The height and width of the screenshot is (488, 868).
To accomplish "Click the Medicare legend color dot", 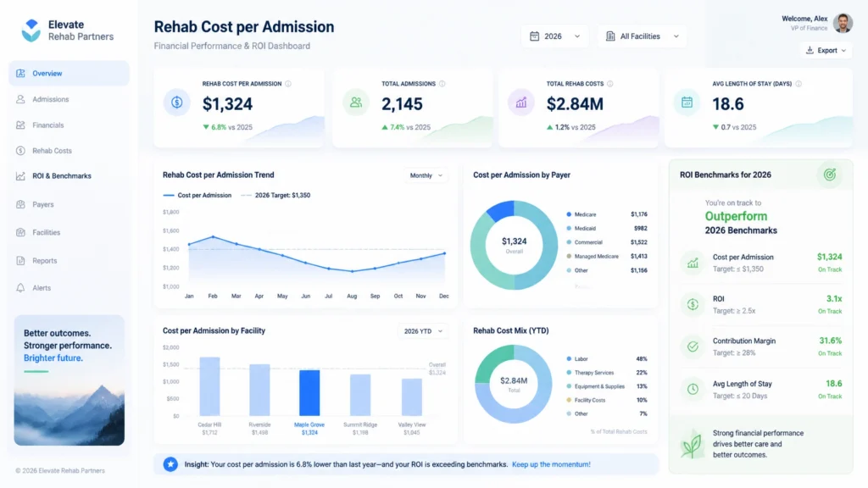I will coord(569,214).
